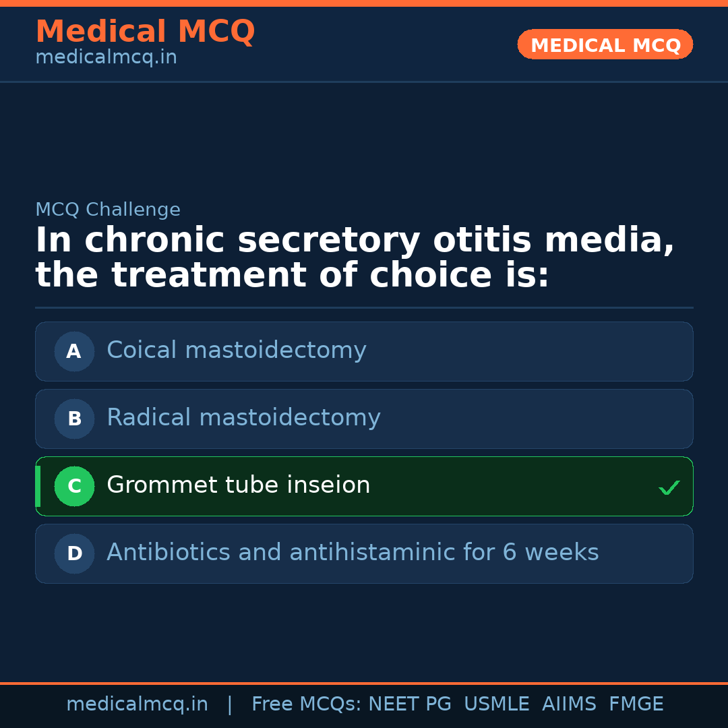This screenshot has height=728, width=728.
Task: Click the green checkmark icon on option C
Action: (x=669, y=487)
